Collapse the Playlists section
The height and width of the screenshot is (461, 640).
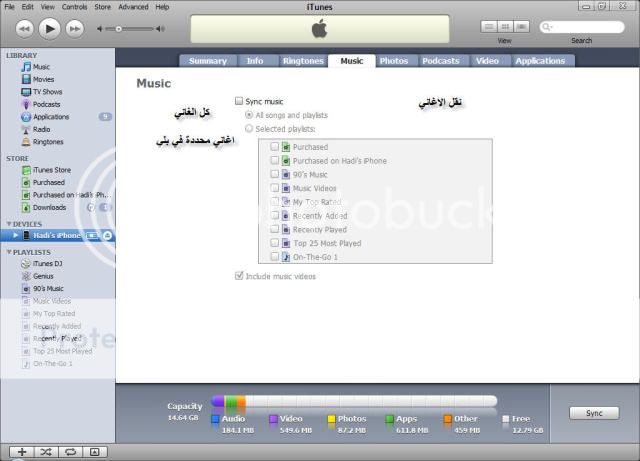9,252
